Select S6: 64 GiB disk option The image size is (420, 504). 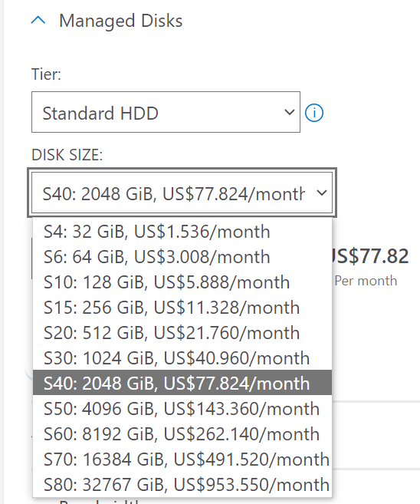pyautogui.click(x=182, y=257)
